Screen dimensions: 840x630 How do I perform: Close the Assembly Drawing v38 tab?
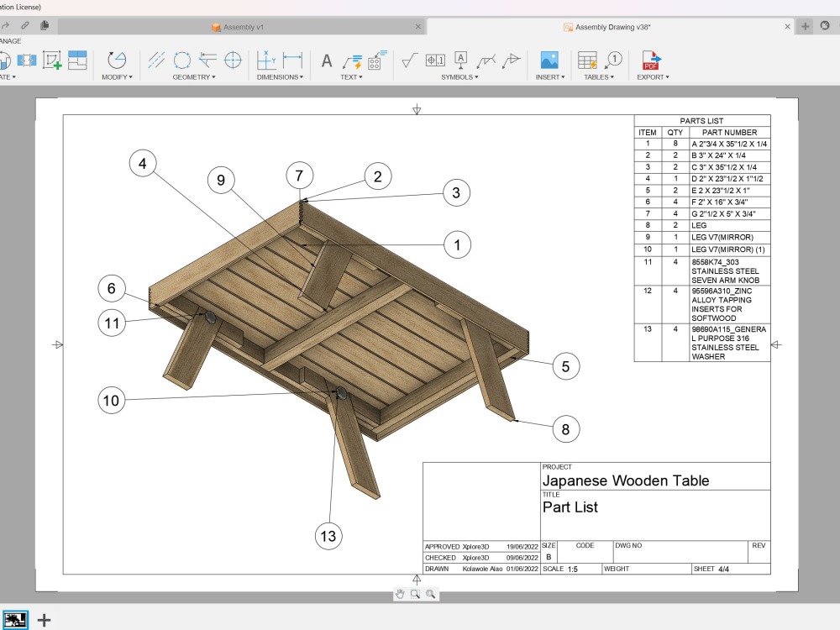pyautogui.click(x=787, y=26)
